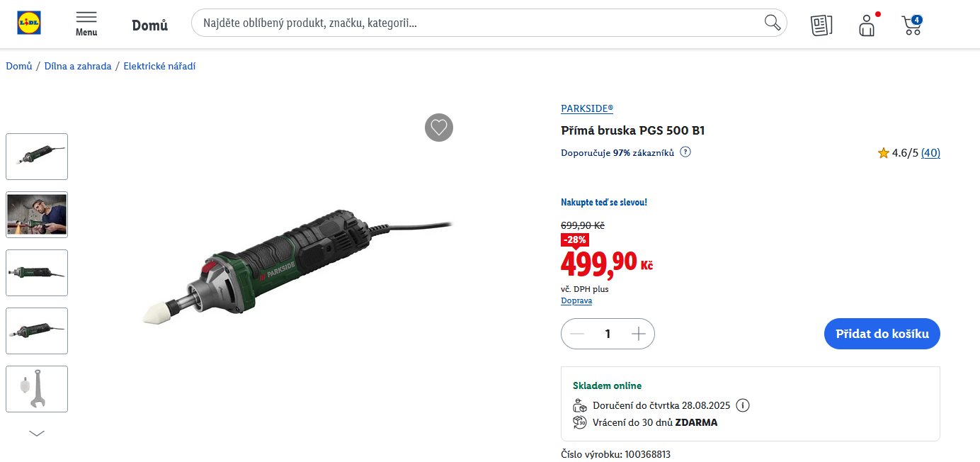Open the shopping cart icon

[x=911, y=26]
